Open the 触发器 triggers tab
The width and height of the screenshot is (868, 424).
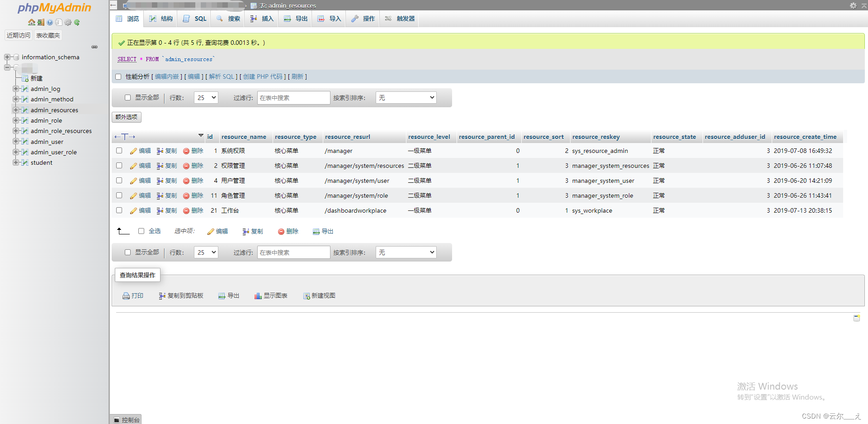click(400, 19)
